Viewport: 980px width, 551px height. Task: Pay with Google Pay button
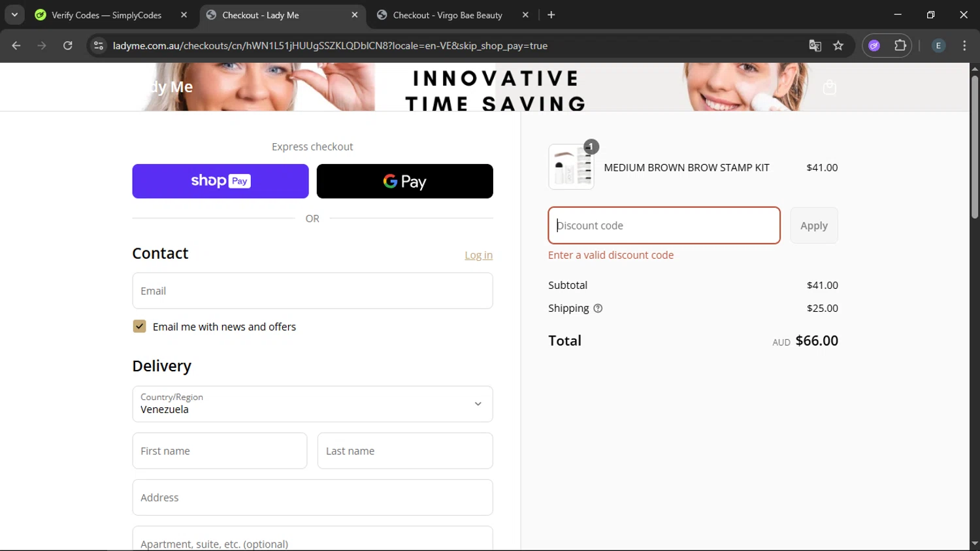405,181
